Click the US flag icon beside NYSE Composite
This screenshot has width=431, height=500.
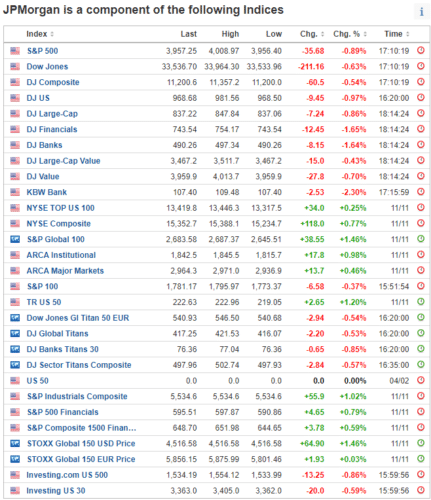tap(15, 224)
